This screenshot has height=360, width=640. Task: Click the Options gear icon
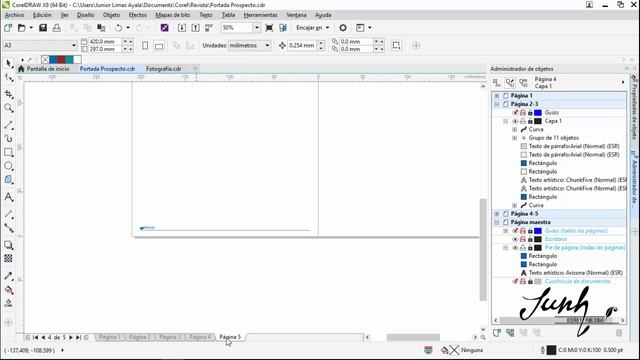343,28
